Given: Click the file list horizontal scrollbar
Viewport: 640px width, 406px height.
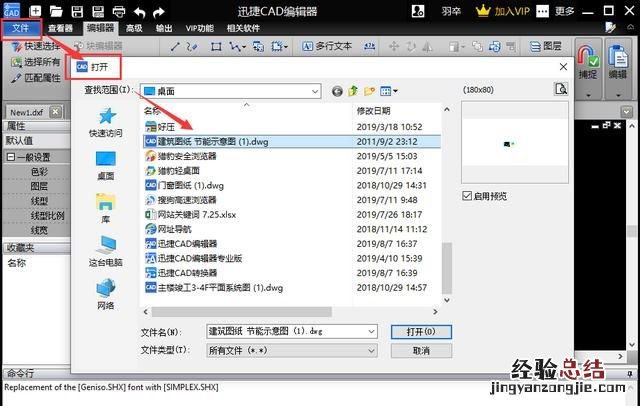Looking at the screenshot, I should pyautogui.click(x=242, y=312).
